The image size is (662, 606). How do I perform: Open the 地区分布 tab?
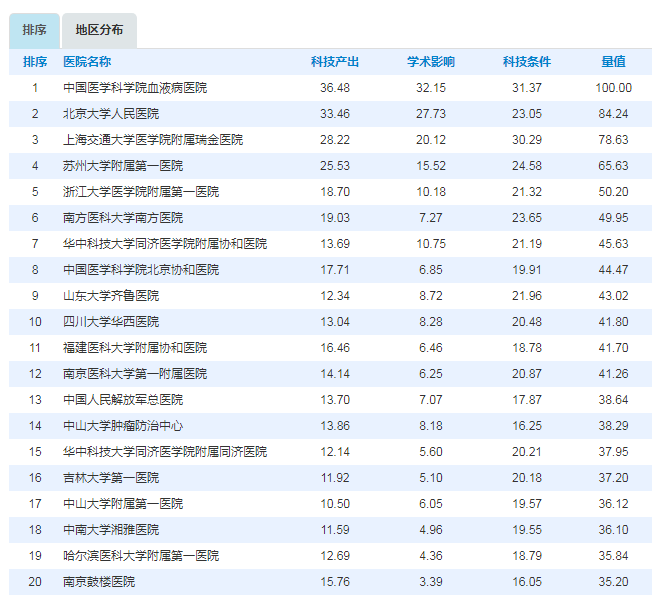coord(99,30)
